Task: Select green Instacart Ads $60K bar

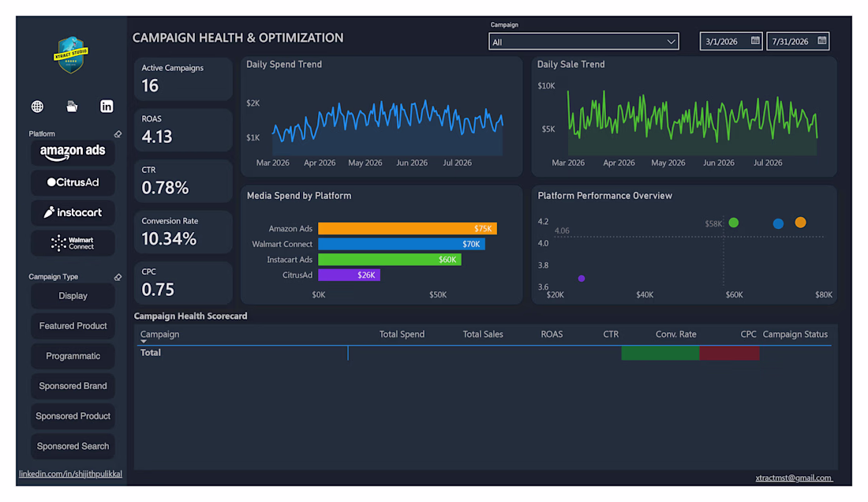Action: pyautogui.click(x=390, y=260)
